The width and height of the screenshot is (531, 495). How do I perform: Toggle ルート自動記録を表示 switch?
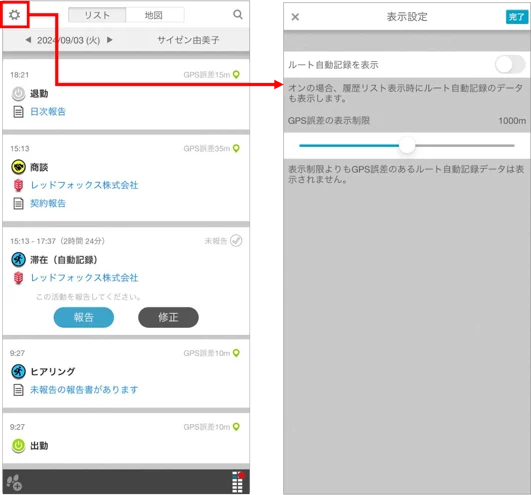[x=510, y=64]
